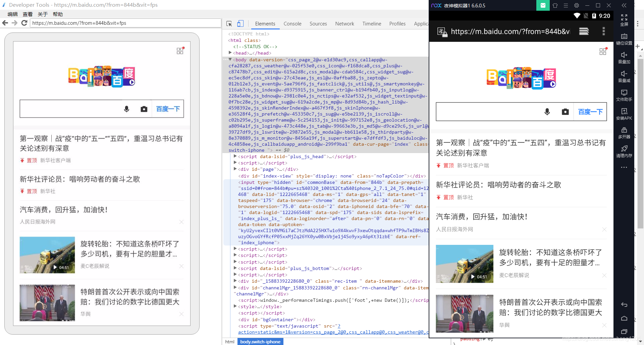Image resolution: width=644 pixels, height=345 pixels.
Task: Click Nox 全屏 fullscreen icon
Action: click(x=624, y=20)
